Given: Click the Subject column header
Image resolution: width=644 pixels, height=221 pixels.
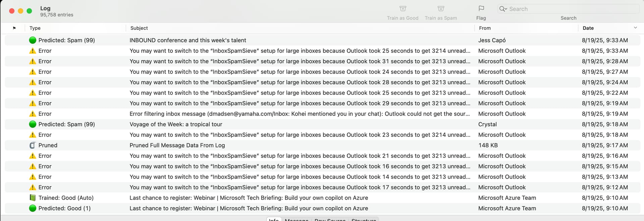Looking at the screenshot, I should pyautogui.click(x=139, y=28).
